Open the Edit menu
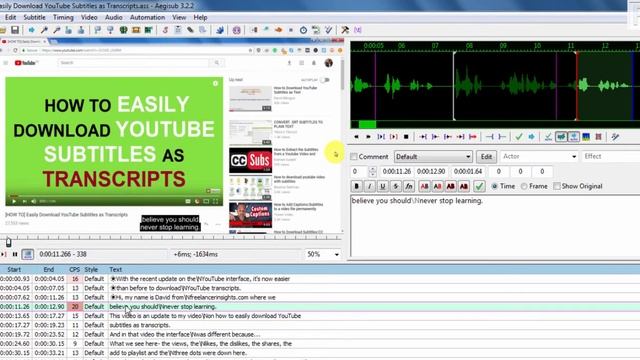The height and width of the screenshot is (360, 640). 10,18
